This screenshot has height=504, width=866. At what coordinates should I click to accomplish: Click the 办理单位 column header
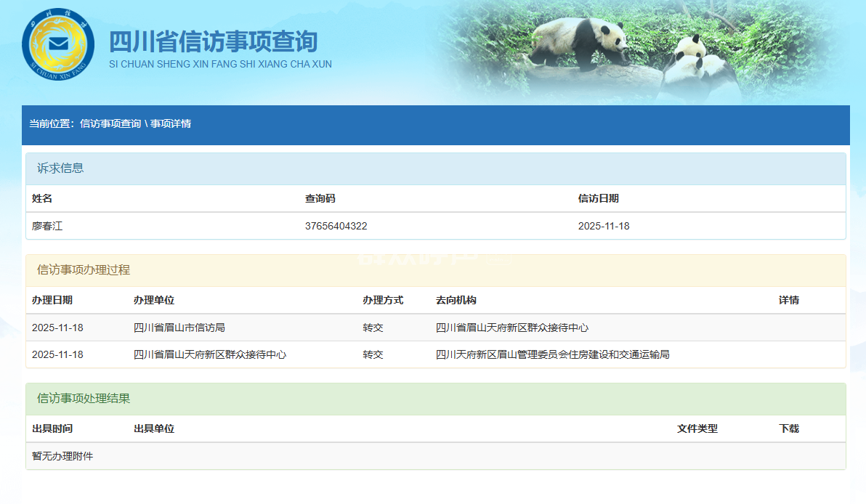(154, 300)
